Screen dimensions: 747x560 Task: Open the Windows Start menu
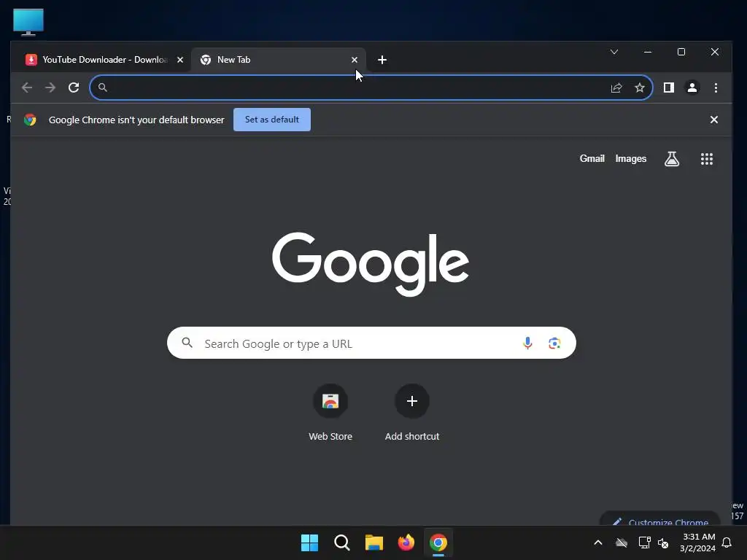(309, 542)
